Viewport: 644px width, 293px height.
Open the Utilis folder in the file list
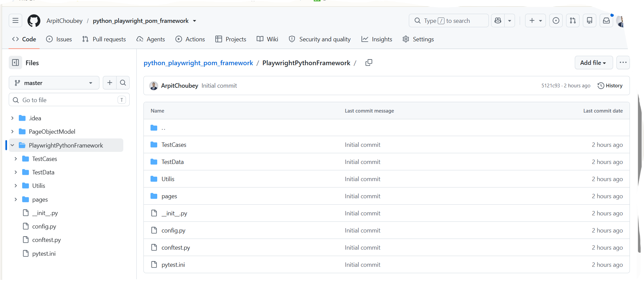[168, 179]
